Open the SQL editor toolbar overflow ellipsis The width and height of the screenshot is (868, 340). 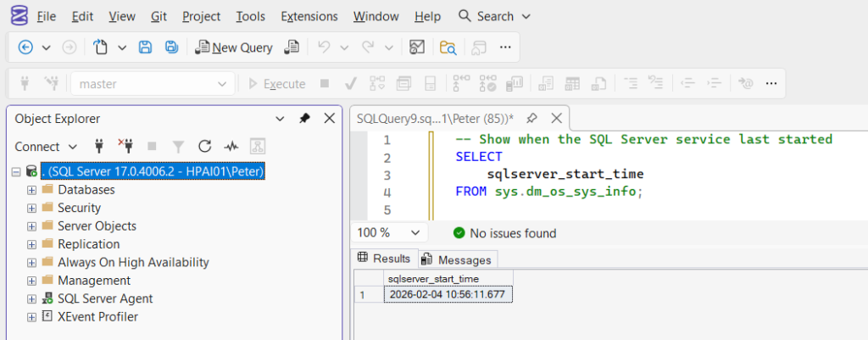(771, 84)
